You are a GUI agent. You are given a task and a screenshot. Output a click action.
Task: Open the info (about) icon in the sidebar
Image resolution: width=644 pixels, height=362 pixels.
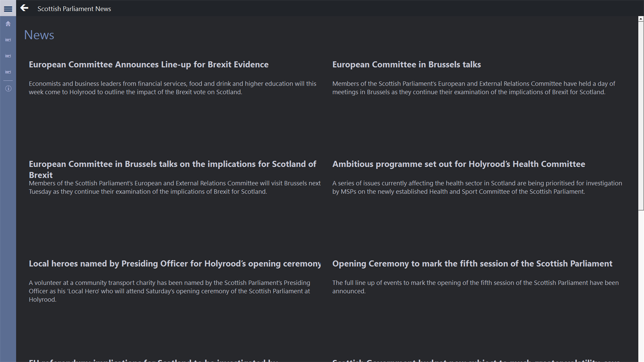point(8,88)
